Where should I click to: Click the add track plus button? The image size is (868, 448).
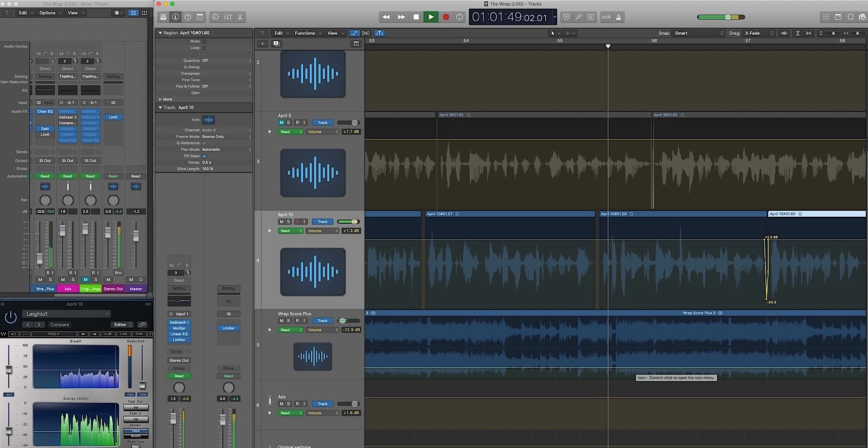click(x=263, y=43)
